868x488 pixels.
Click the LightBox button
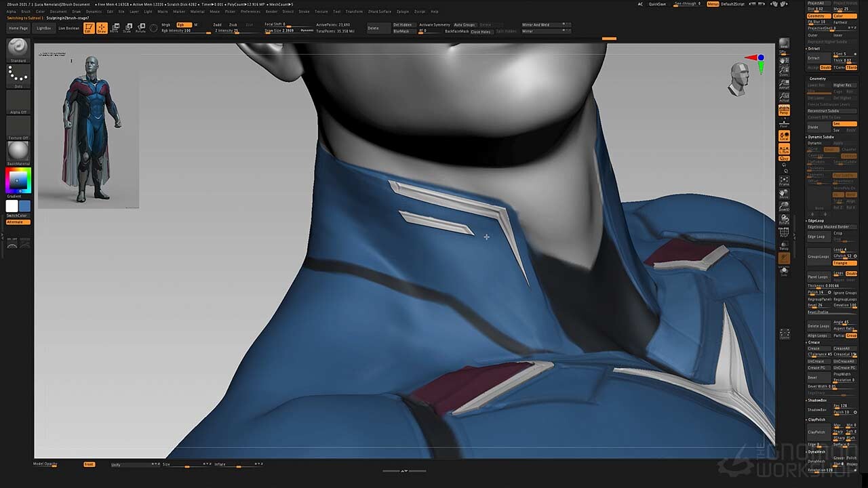tap(43, 28)
